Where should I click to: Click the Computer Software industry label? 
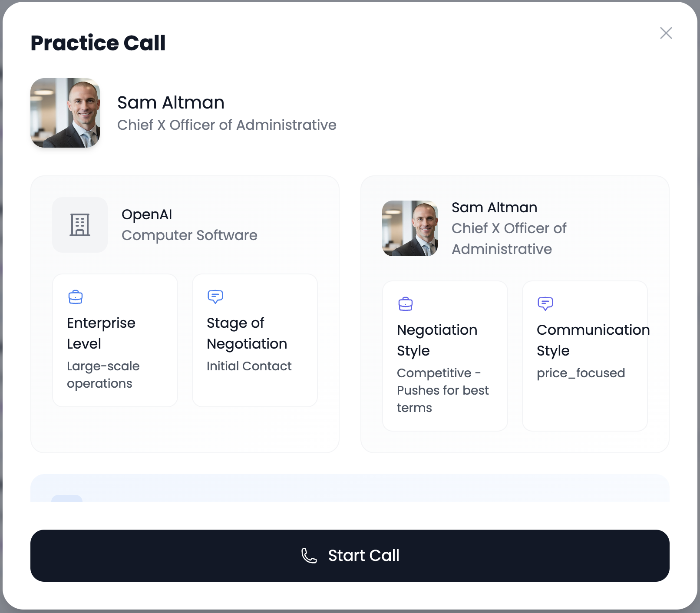click(x=189, y=235)
